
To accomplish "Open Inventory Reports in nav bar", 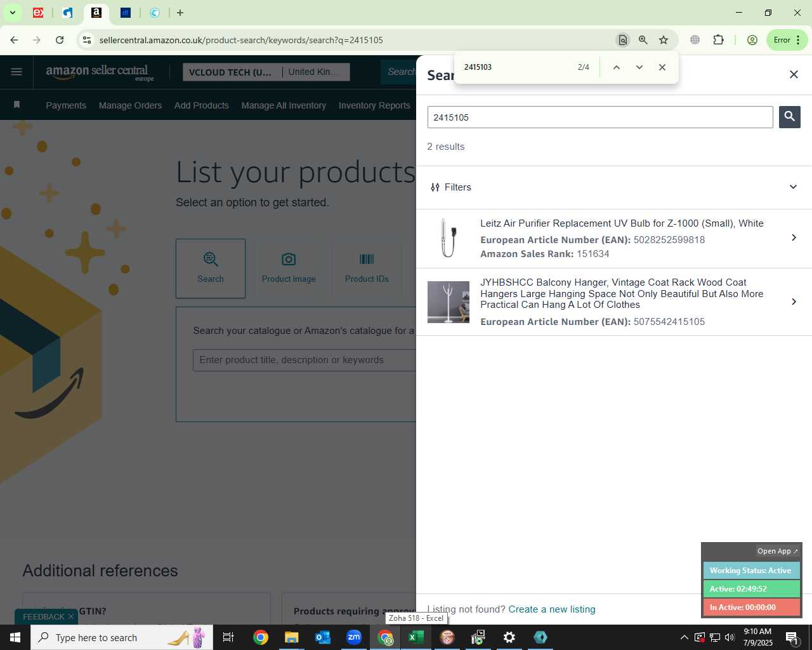I will (x=374, y=105).
